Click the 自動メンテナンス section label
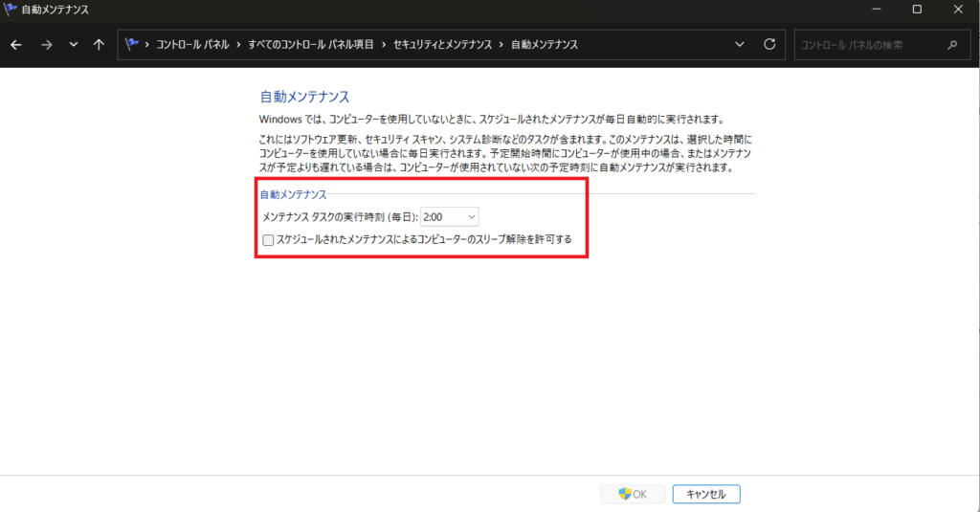Image resolution: width=980 pixels, height=512 pixels. [293, 194]
